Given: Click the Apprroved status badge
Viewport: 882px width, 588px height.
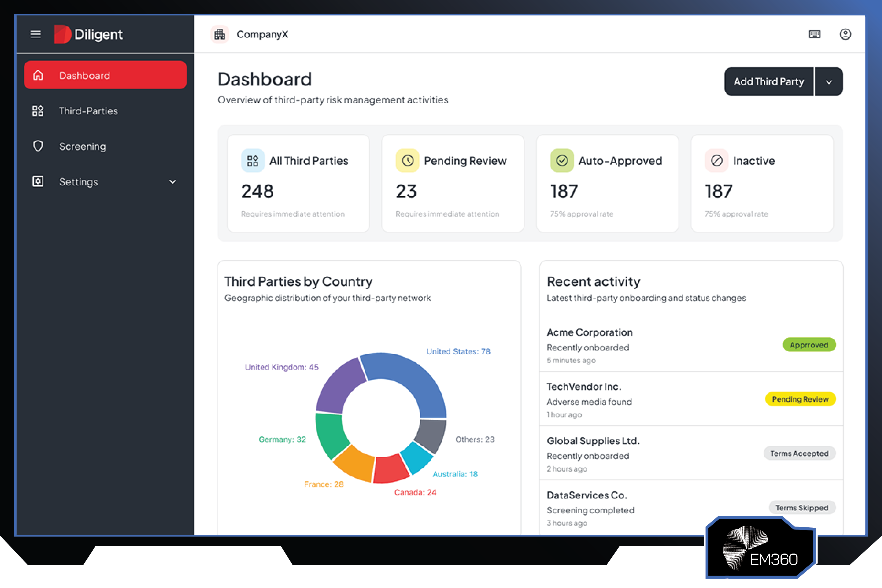Looking at the screenshot, I should [x=809, y=345].
